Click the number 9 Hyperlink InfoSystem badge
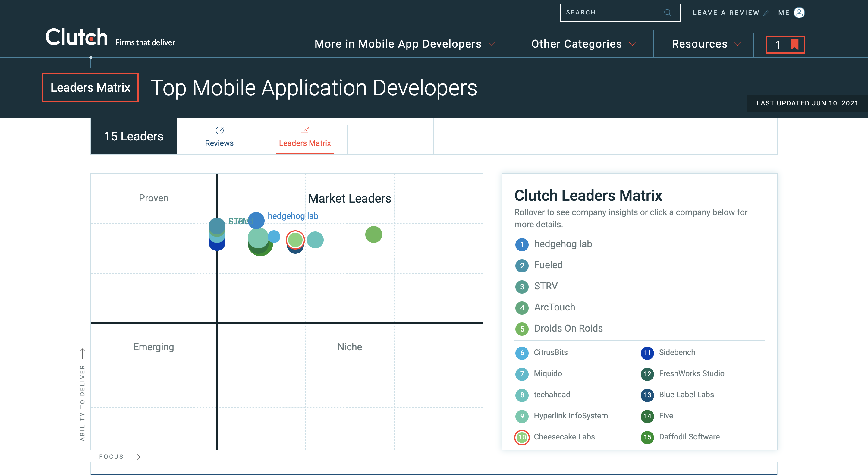 coord(522,416)
